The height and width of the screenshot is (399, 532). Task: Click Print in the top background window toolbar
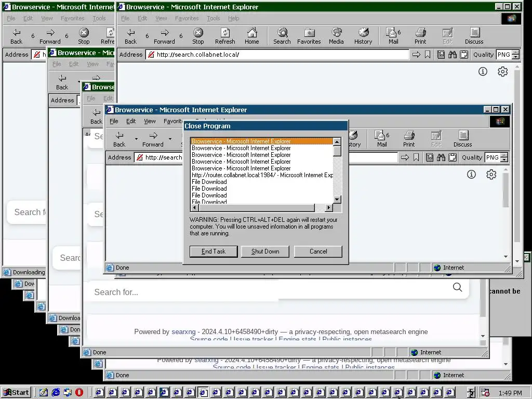[x=420, y=36]
